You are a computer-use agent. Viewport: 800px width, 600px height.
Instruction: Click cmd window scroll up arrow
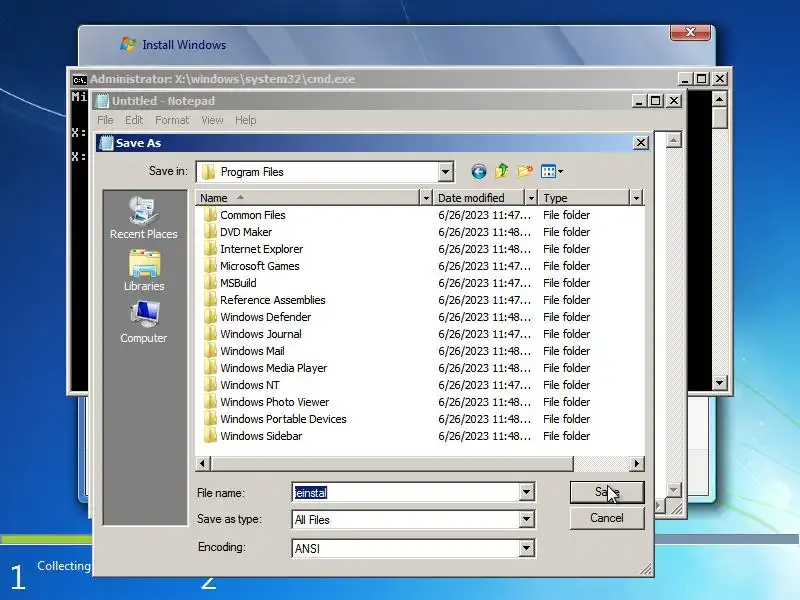(x=719, y=99)
